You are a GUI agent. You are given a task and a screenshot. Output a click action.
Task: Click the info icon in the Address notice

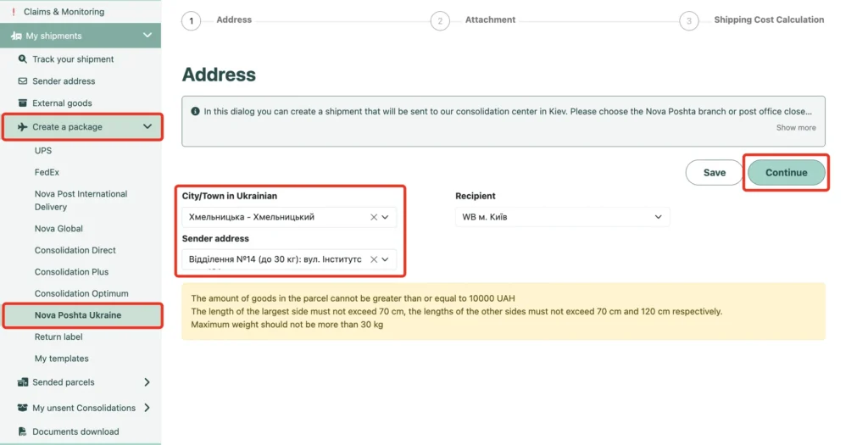point(195,111)
